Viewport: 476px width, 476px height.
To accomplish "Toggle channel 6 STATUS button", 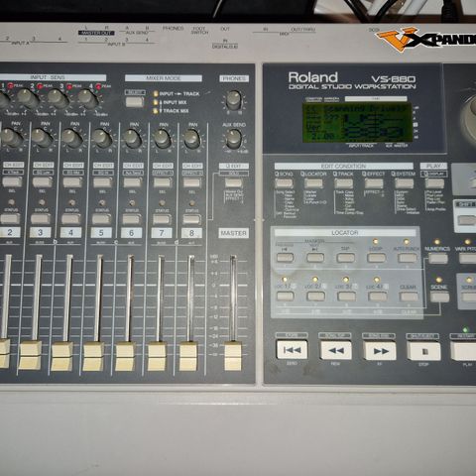I will 132,219.
